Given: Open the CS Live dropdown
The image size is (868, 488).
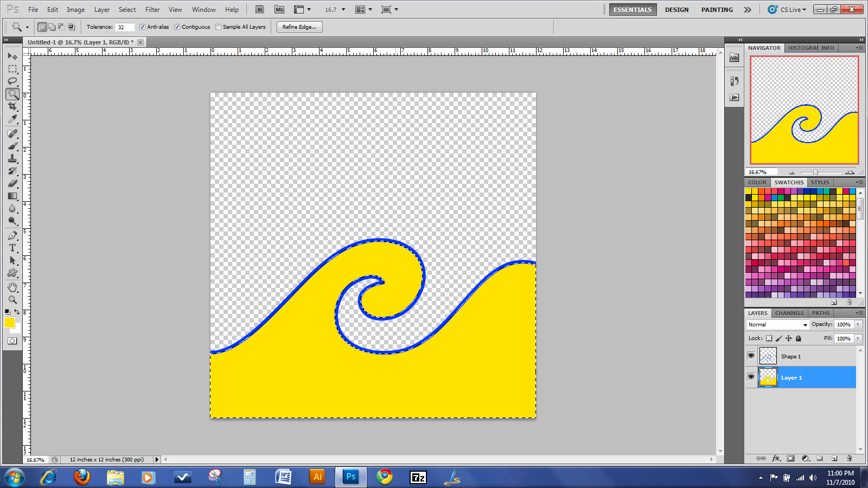Looking at the screenshot, I should (x=787, y=10).
